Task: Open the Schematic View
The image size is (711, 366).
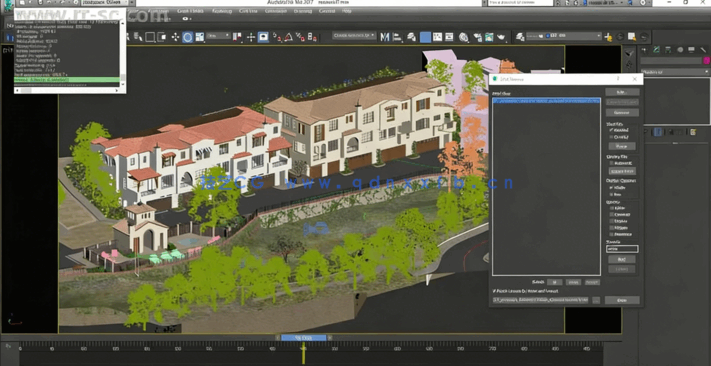Action: [449, 37]
